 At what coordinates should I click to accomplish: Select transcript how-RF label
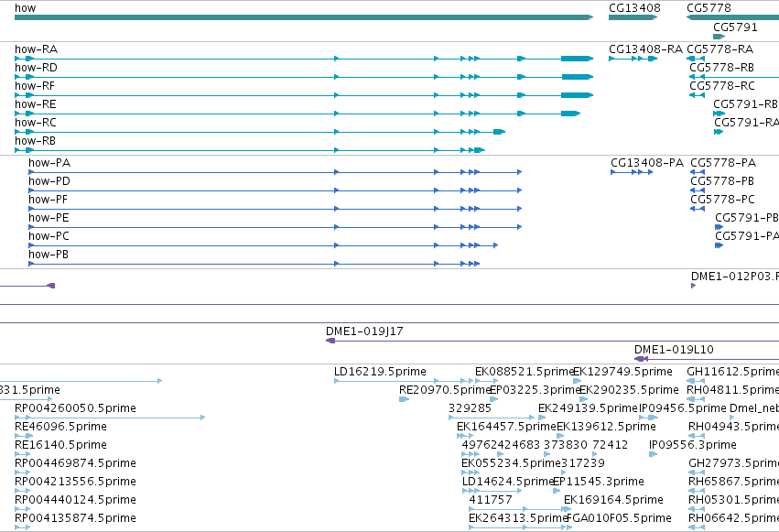click(x=35, y=86)
